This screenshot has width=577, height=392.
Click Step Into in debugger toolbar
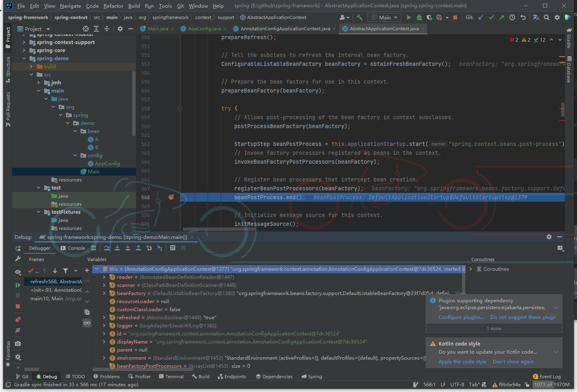coord(117,248)
